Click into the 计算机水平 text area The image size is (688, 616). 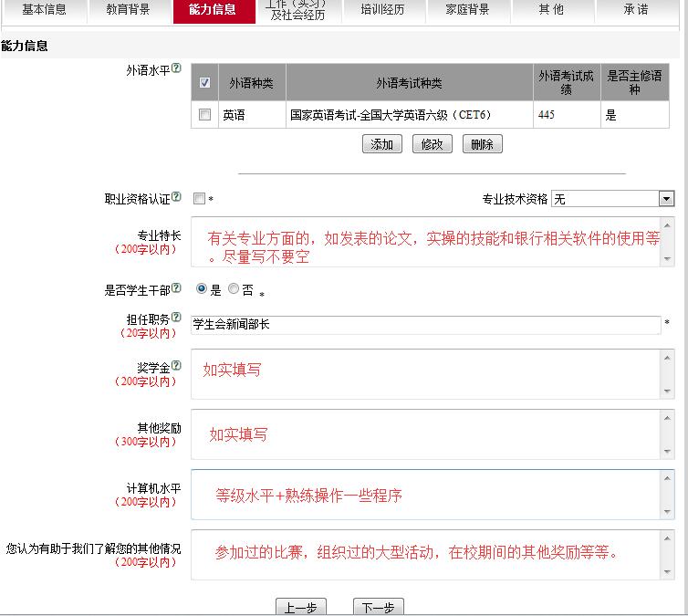(425, 495)
